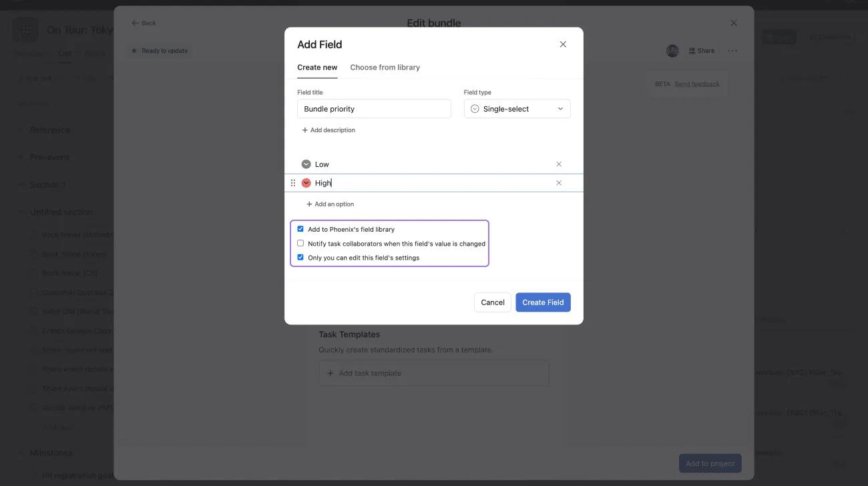
Task: Click the user avatar next to Share
Action: [672, 51]
